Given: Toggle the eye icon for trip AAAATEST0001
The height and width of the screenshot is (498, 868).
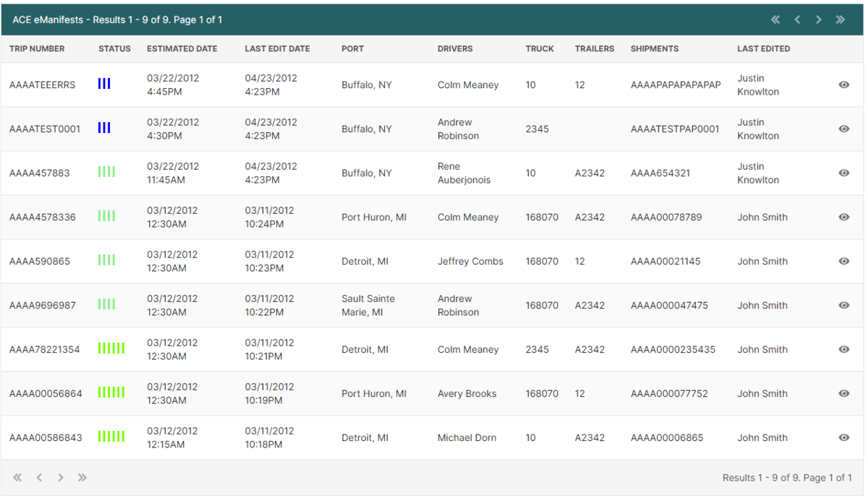Looking at the screenshot, I should point(844,129).
